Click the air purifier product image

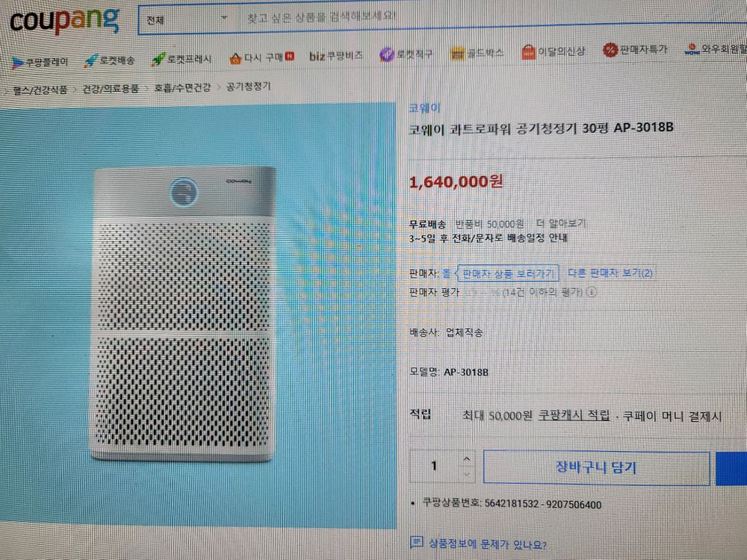(184, 314)
